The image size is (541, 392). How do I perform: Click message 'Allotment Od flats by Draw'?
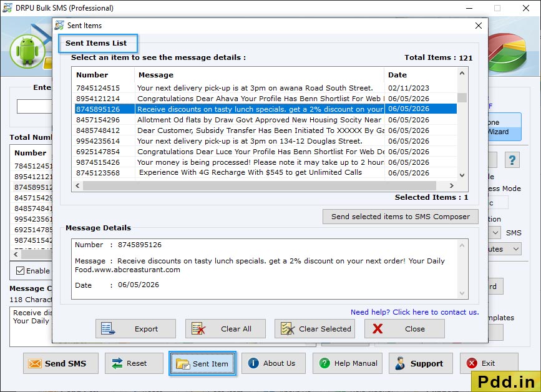(x=259, y=120)
